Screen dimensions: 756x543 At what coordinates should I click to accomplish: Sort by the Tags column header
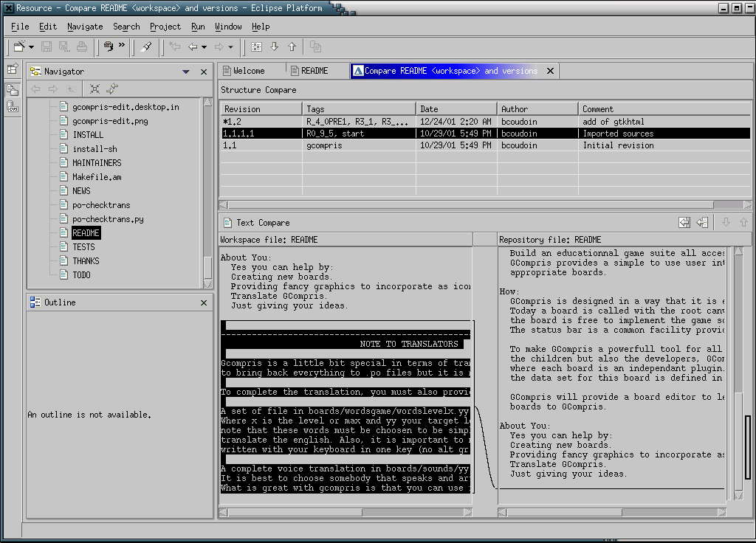tap(359, 109)
